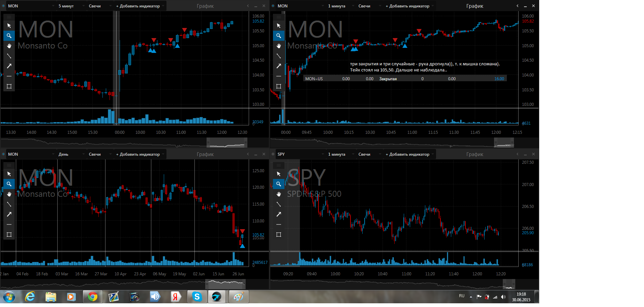Toggle link circle of MON 5 минут panel
Viewport: 644px width, 307px height.
click(x=3, y=6)
